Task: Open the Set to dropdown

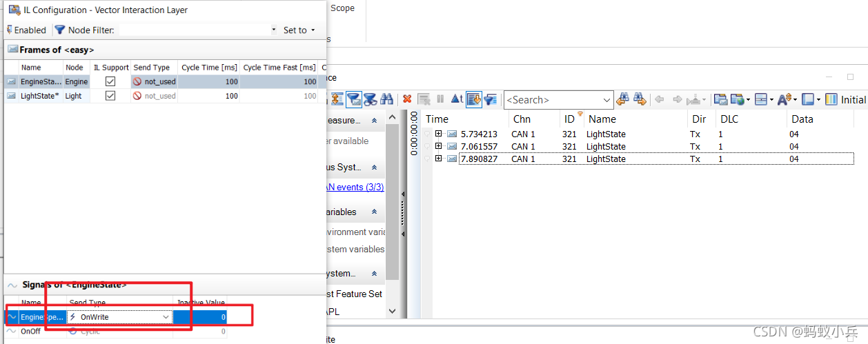Action: (x=299, y=30)
